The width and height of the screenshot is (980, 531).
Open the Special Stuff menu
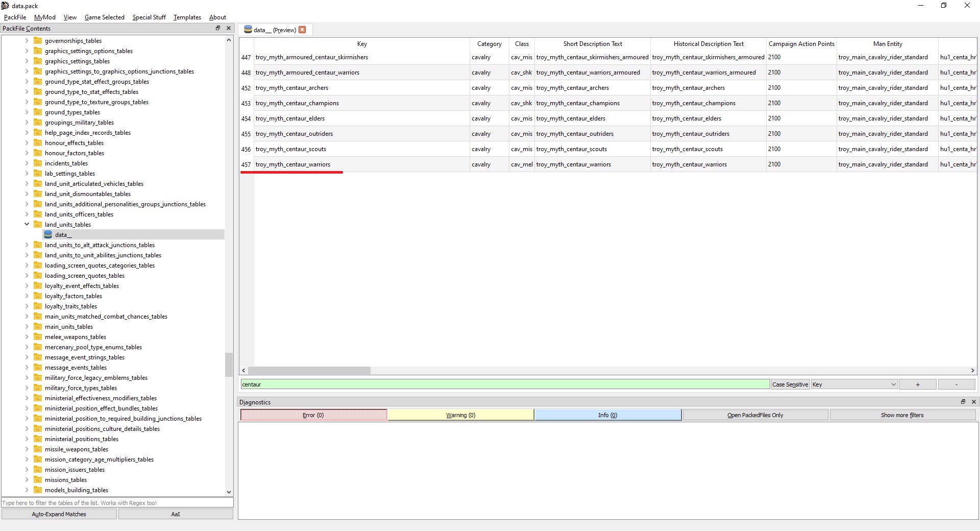[149, 17]
